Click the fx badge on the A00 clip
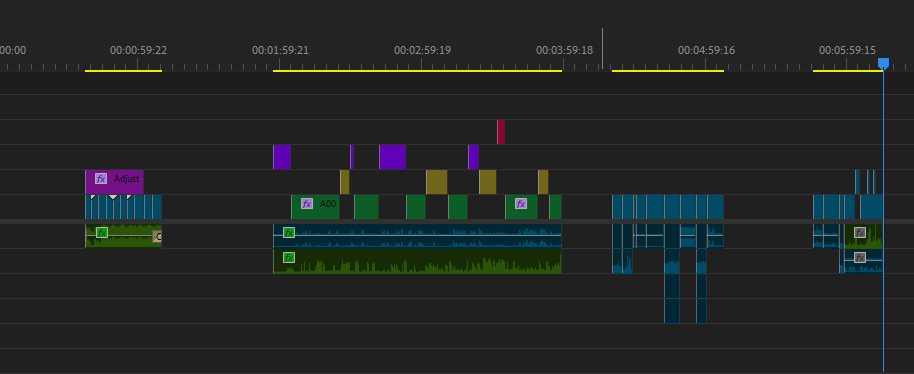Viewport: 914px width, 374px height. 307,203
